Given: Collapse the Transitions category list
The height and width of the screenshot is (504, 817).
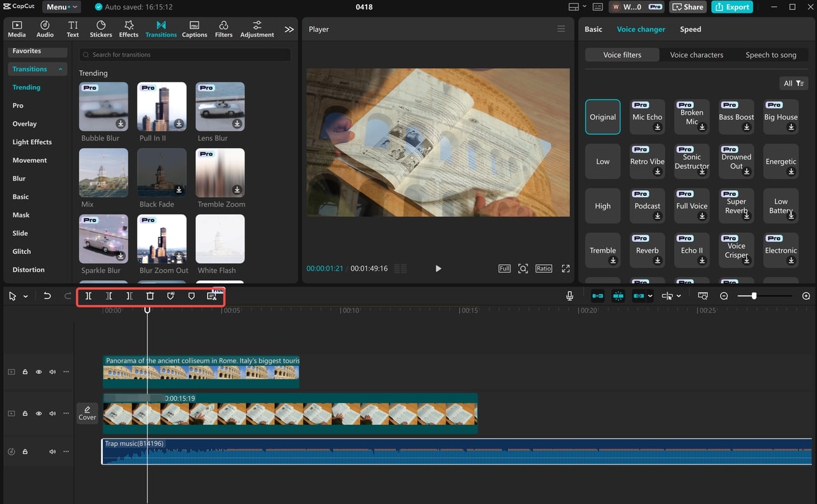Looking at the screenshot, I should 61,69.
